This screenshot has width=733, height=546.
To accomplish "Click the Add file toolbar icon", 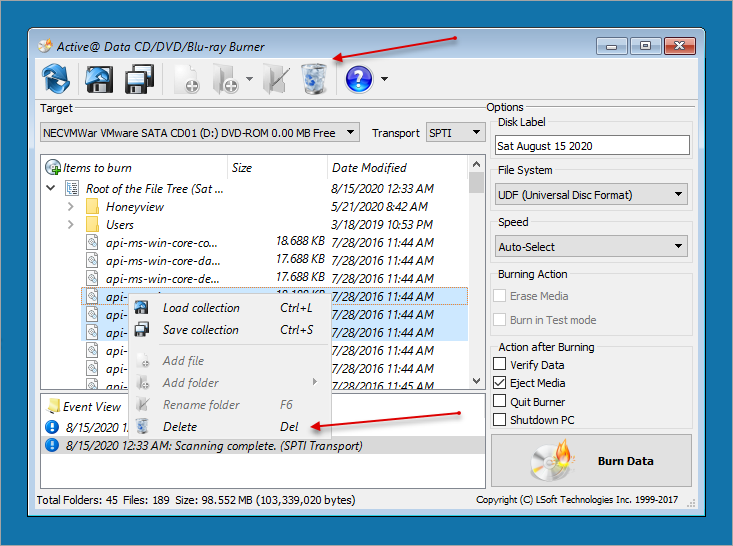I will [187, 79].
